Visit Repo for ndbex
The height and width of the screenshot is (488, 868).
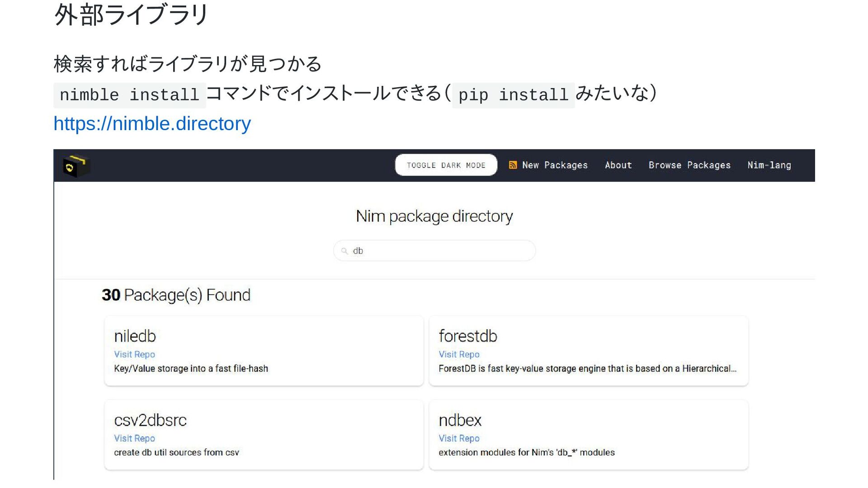[x=459, y=438]
